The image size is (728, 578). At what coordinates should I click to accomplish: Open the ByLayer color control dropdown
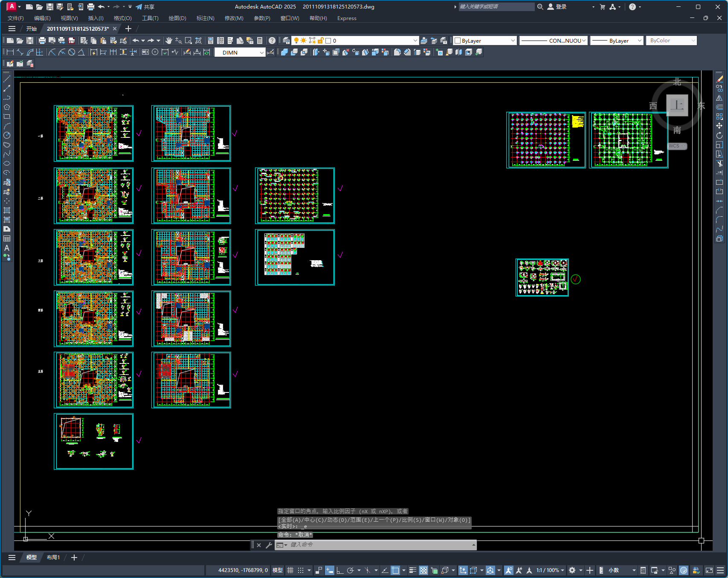(485, 41)
